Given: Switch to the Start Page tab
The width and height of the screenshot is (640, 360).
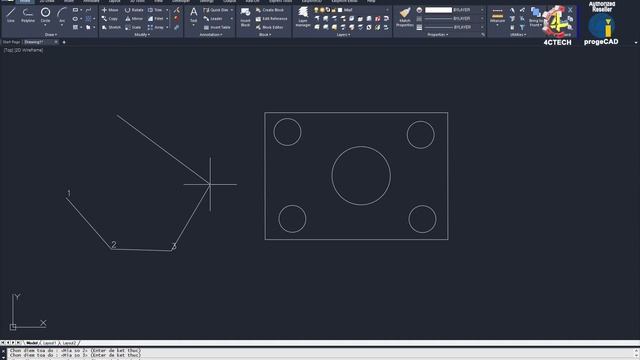Looking at the screenshot, I should click(x=11, y=42).
